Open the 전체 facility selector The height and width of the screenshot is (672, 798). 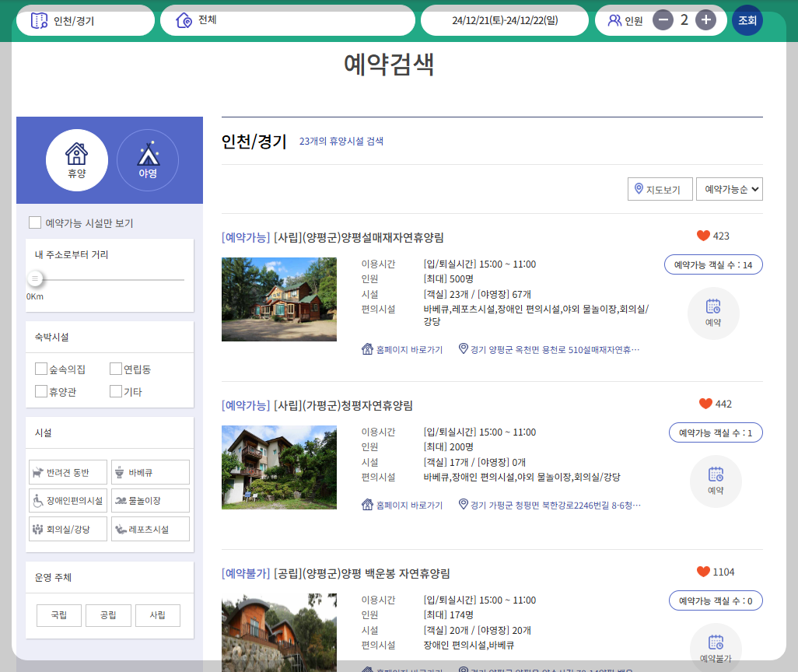[288, 20]
